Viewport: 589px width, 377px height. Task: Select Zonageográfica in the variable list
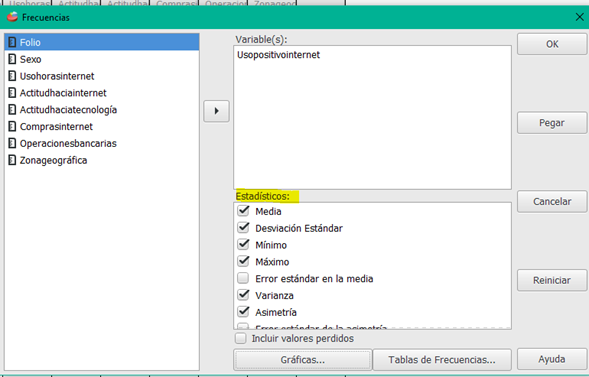tap(102, 160)
